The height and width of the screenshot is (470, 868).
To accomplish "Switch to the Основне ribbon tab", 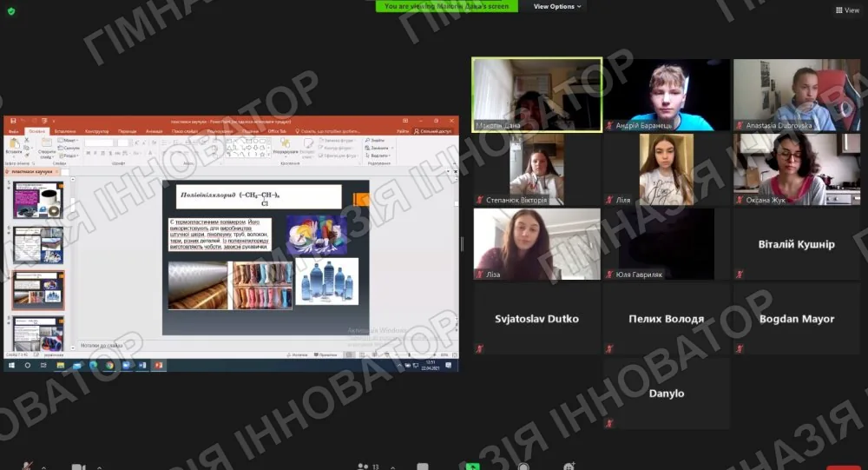I will pos(37,131).
